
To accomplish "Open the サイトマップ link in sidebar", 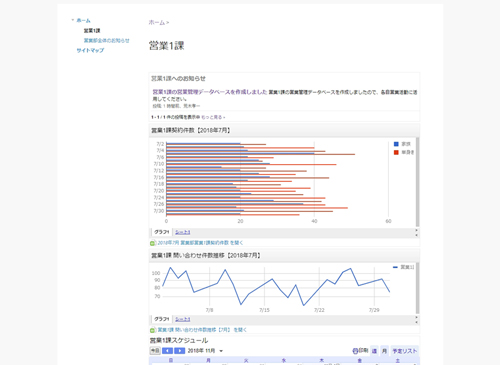I will pos(90,50).
